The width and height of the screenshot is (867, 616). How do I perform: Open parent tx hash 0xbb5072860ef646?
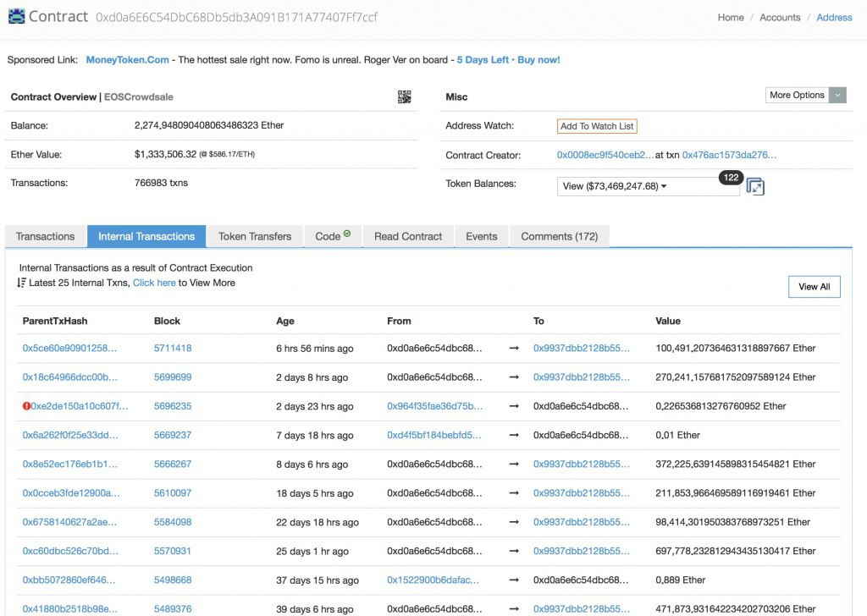click(x=69, y=580)
